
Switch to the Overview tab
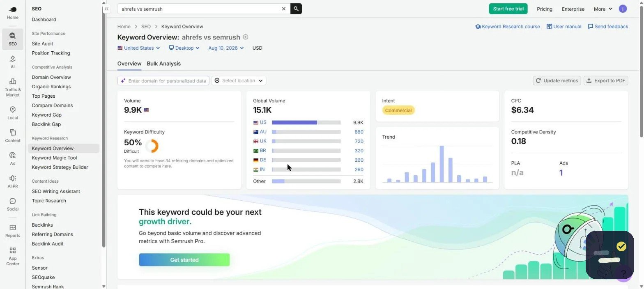129,64
